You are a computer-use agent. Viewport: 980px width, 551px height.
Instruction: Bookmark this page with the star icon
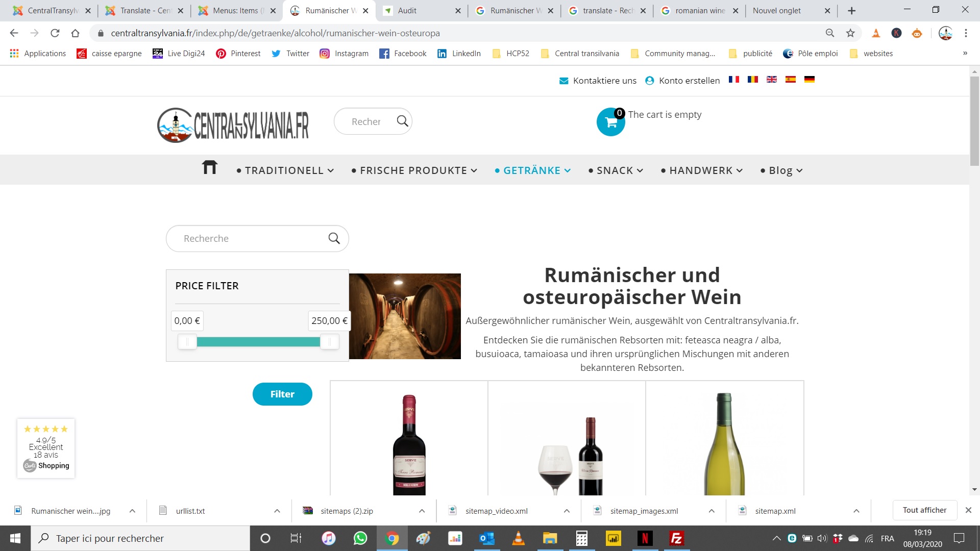850,33
